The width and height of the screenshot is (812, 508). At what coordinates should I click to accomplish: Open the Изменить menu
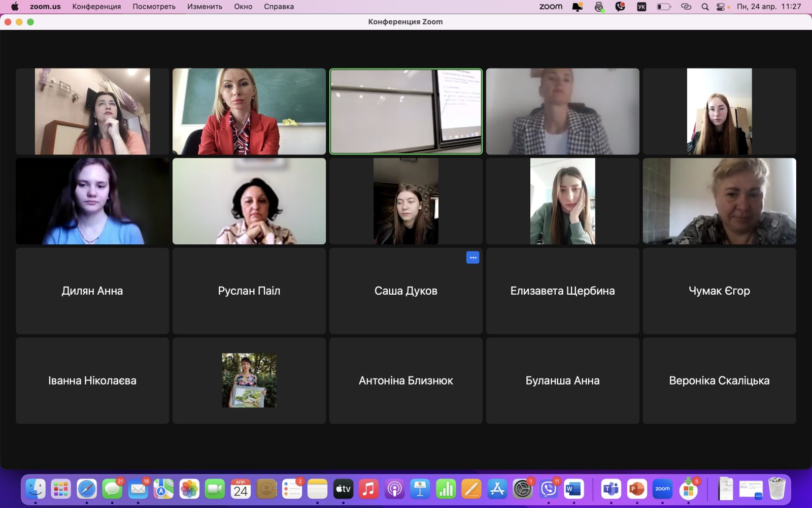coord(205,7)
